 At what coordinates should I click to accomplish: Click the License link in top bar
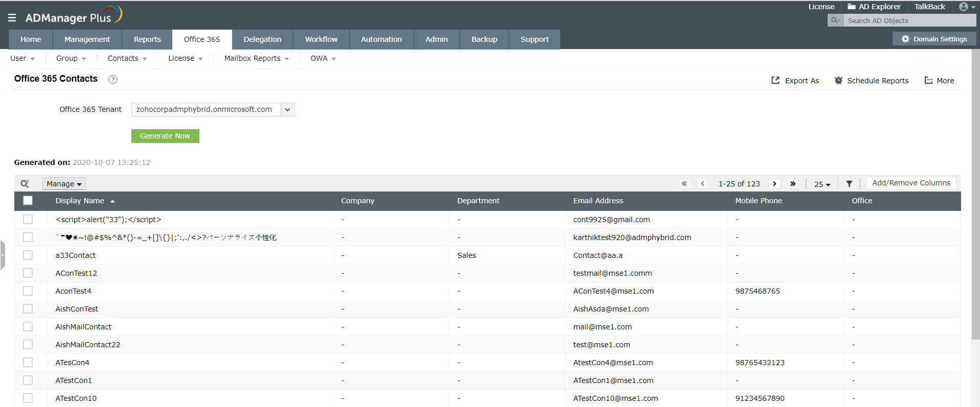pos(822,7)
